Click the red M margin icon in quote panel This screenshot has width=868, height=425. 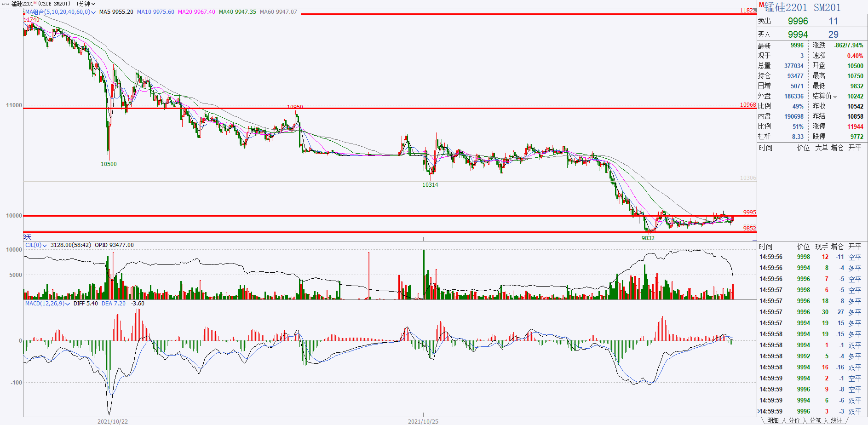761,5
